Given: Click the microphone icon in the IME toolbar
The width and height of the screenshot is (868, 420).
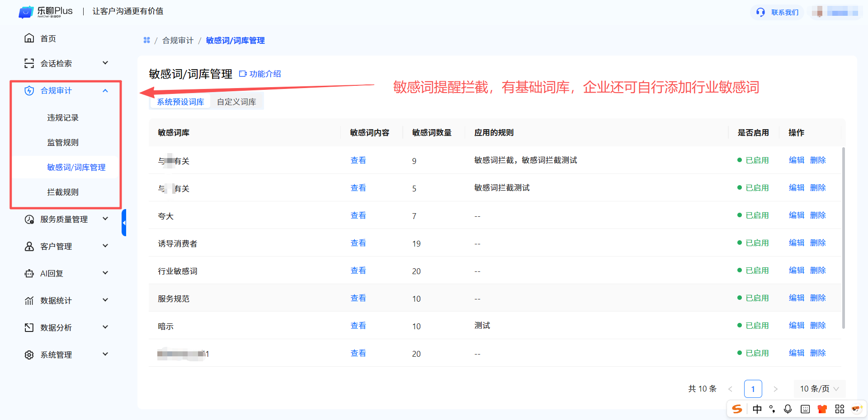Looking at the screenshot, I should click(x=788, y=409).
